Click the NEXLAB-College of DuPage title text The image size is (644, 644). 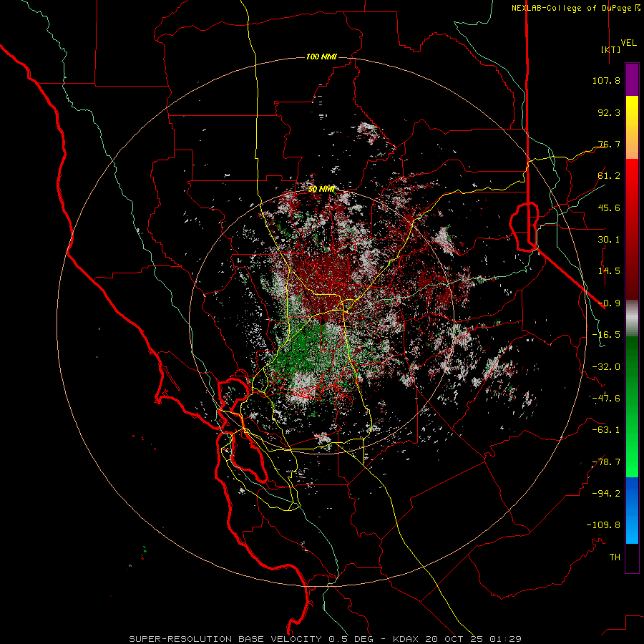pos(572,8)
